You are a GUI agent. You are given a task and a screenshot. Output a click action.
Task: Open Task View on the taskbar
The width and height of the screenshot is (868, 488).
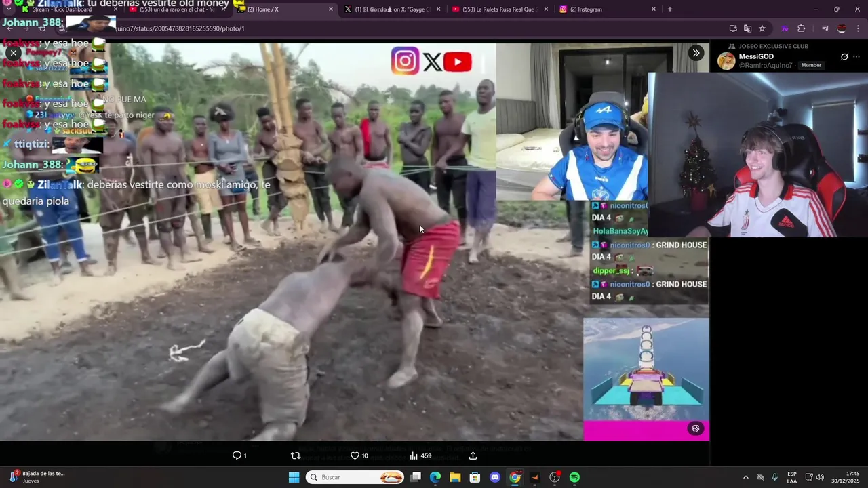[x=416, y=477]
